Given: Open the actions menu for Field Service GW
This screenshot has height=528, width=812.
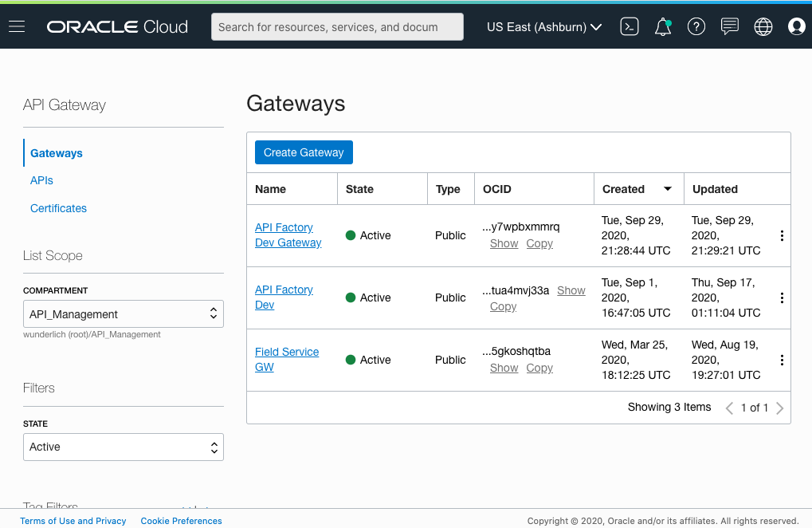Looking at the screenshot, I should [x=782, y=360].
